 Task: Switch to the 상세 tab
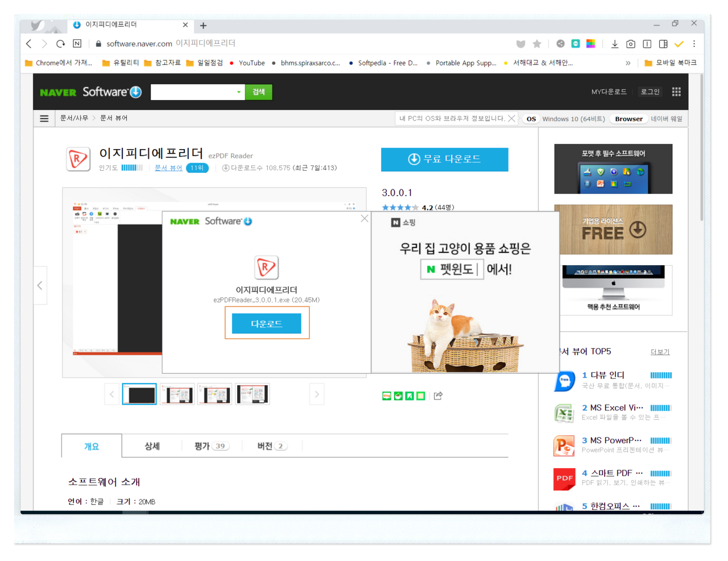click(x=152, y=446)
